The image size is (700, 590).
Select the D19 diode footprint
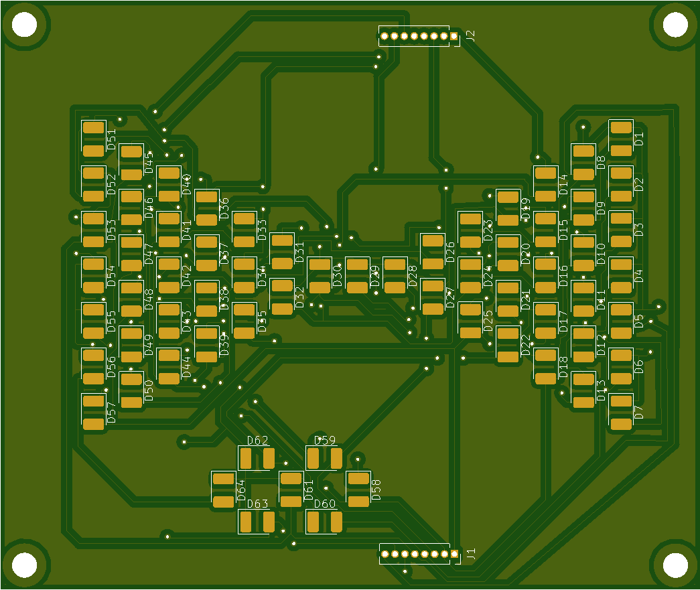click(508, 208)
